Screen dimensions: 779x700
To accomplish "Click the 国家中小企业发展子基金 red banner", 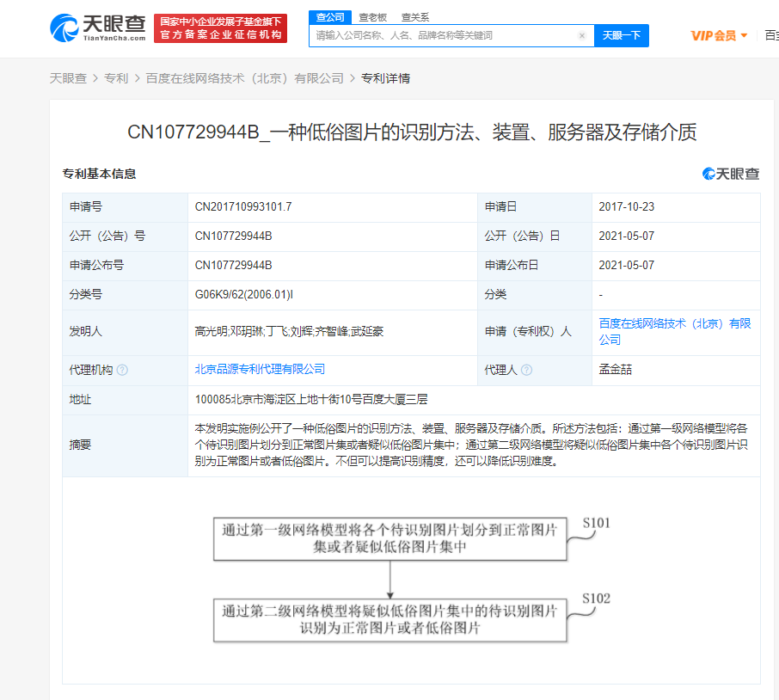I will 221,28.
